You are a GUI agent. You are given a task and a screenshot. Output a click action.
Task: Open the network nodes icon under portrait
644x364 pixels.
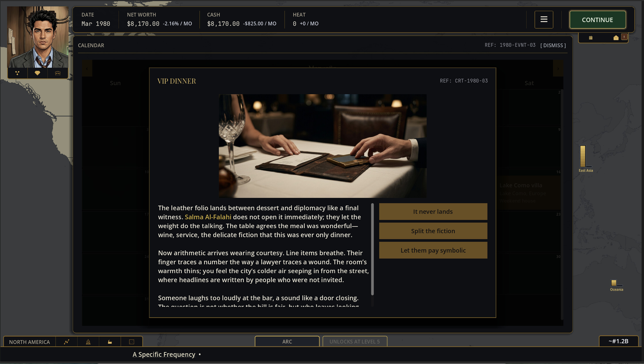coord(17,73)
